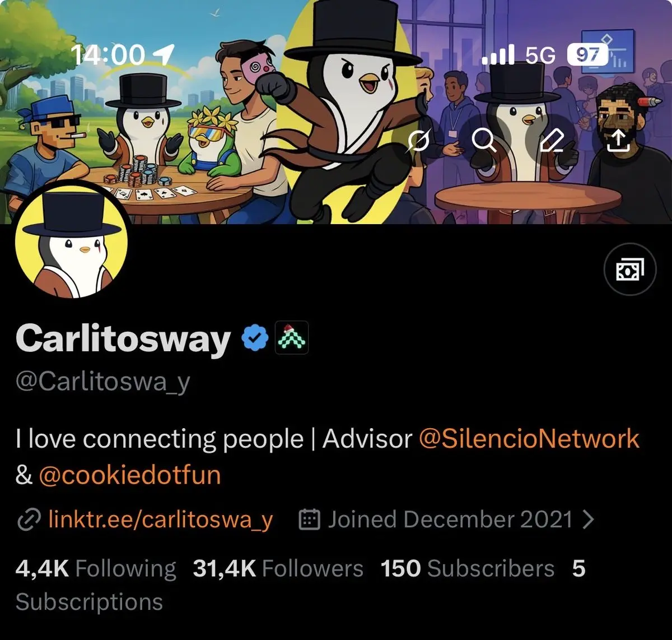Open linktr.ee/carlitoswa_y link

coord(161,520)
